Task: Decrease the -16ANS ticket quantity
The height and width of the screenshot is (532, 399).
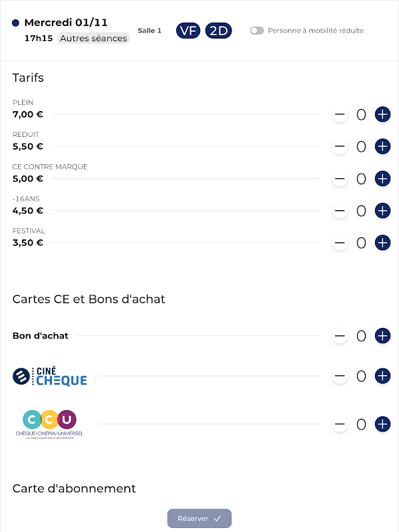Action: (340, 211)
